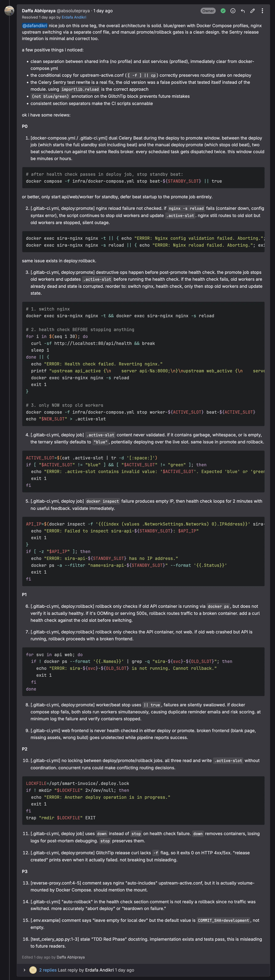Click the pencil edit comment icon
Image resolution: width=275 pixels, height=980 pixels.
[x=252, y=11]
